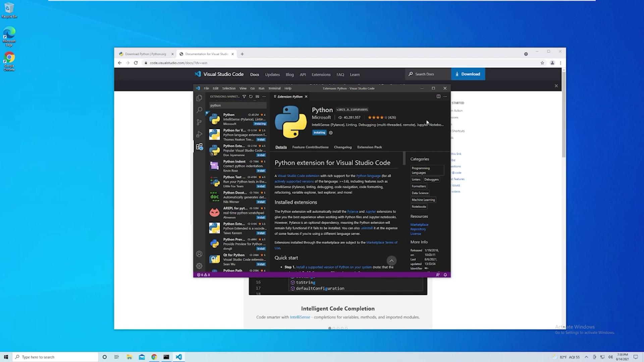
Task: Open the Search view in activity bar
Action: [199, 110]
